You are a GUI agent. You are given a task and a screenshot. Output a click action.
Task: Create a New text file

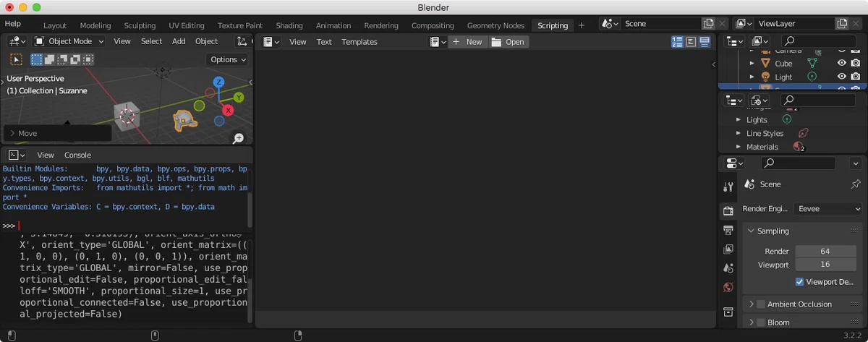tap(467, 42)
